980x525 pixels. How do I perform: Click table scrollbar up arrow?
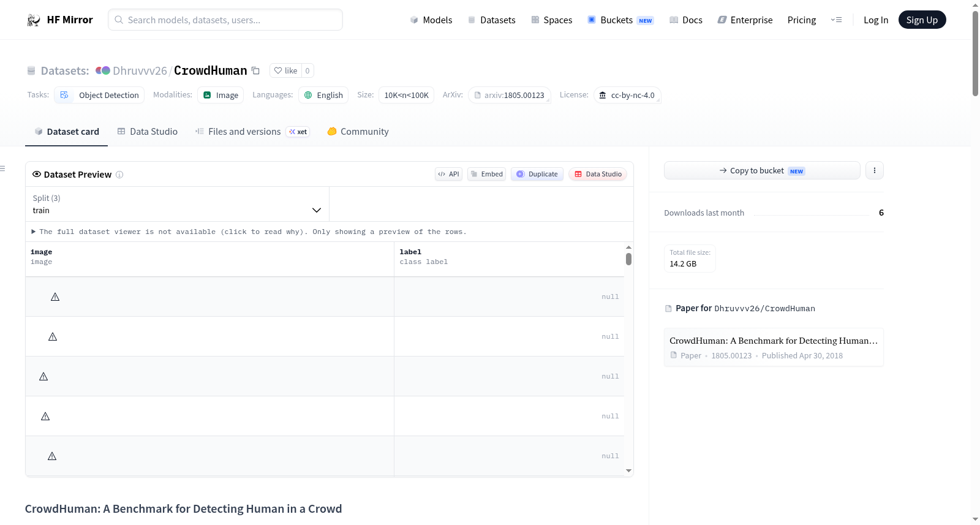coord(628,247)
